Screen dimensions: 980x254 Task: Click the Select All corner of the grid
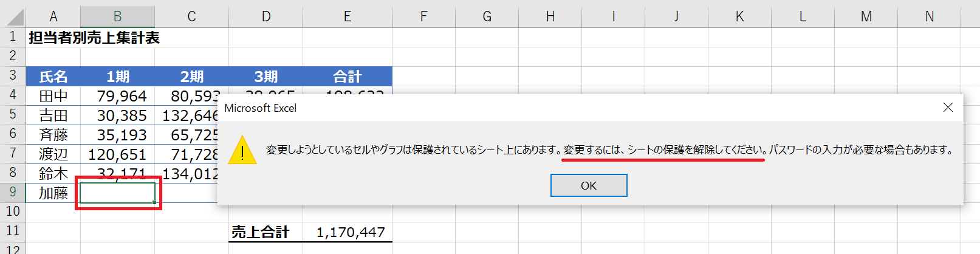(x=13, y=16)
